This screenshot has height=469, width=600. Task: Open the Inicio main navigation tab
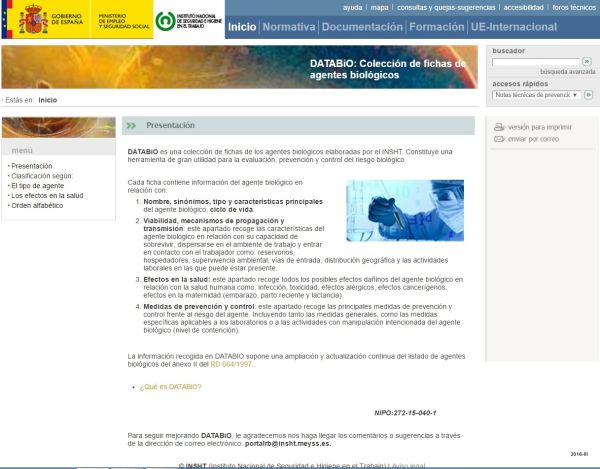(x=242, y=27)
